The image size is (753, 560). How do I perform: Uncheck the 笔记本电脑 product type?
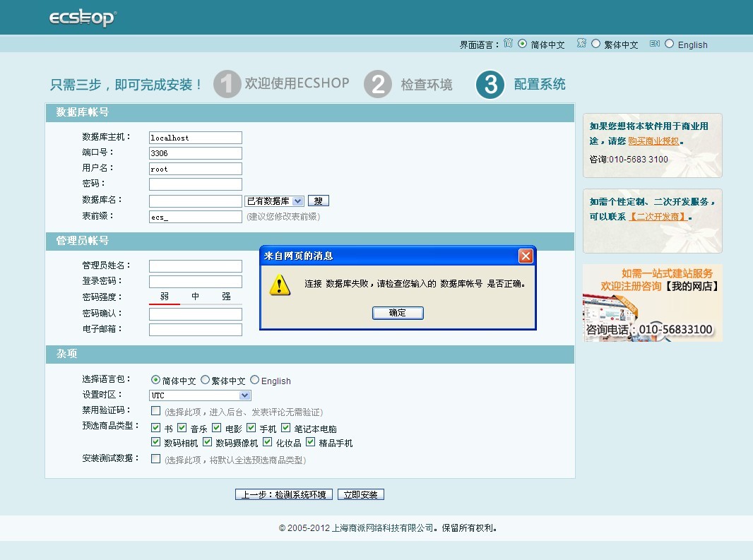pyautogui.click(x=286, y=427)
